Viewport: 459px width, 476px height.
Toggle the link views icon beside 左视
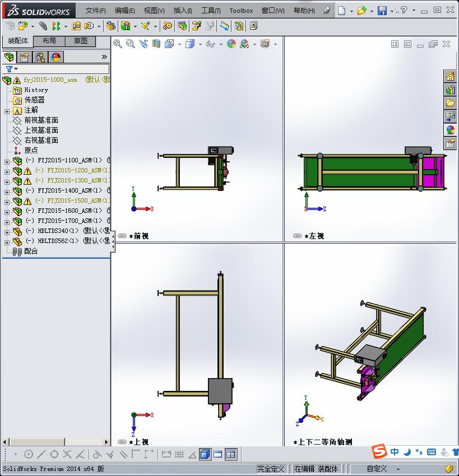point(298,236)
